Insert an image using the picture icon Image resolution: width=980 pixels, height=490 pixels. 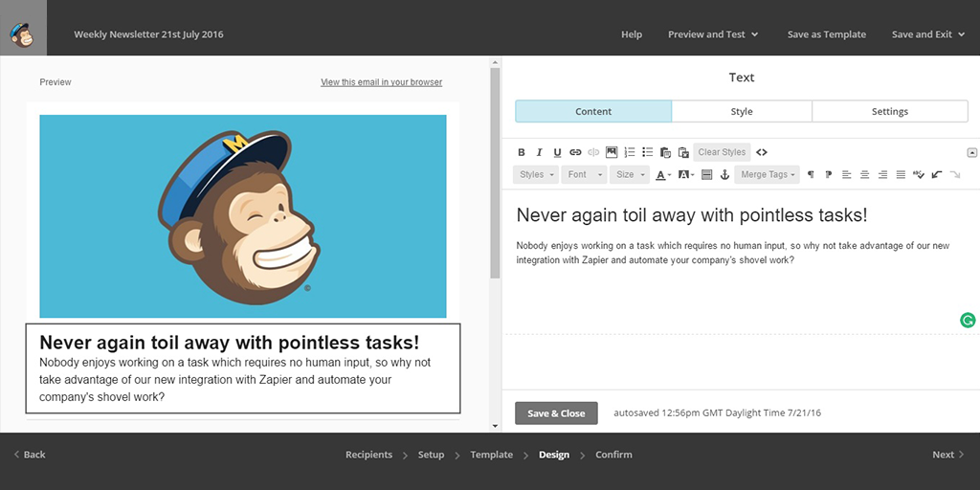612,152
